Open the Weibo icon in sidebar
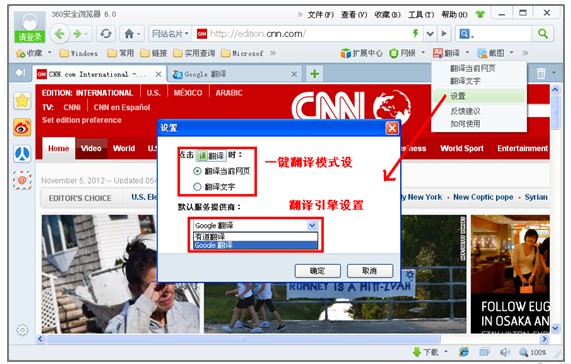This screenshot has width=571, height=364. point(22,127)
